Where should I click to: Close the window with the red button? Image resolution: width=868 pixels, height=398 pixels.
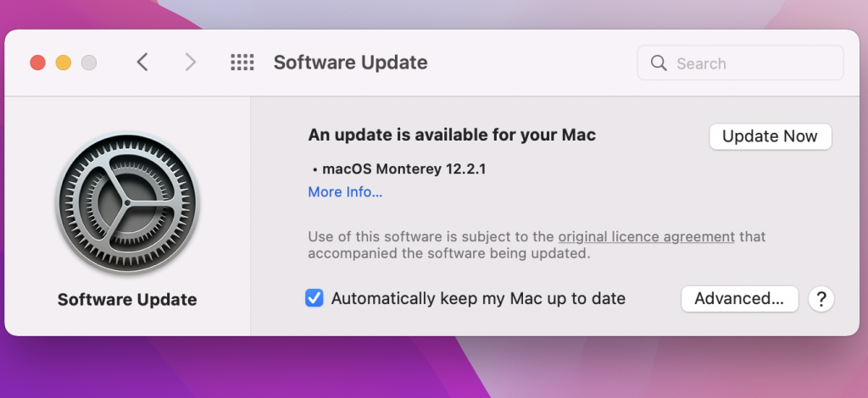point(37,63)
